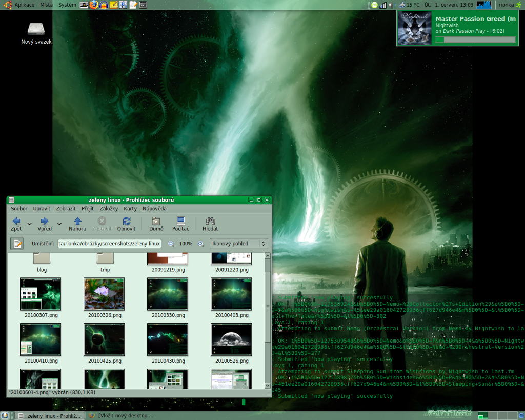Click the green running man session icon
Image resolution: width=525 pixels, height=420 pixels.
(519, 5)
